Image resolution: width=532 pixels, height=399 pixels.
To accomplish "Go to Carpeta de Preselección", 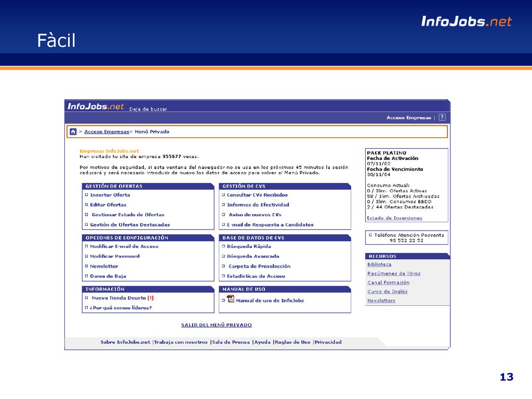I will (259, 267).
